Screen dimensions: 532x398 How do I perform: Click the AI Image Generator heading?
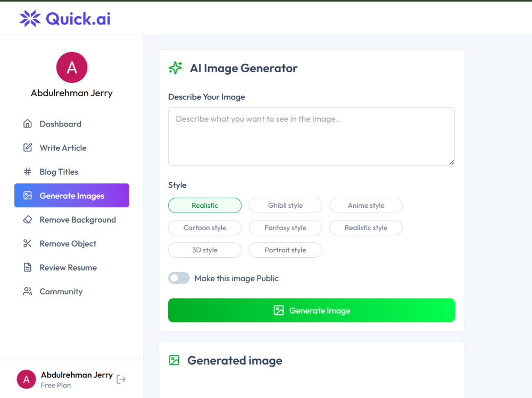(244, 68)
